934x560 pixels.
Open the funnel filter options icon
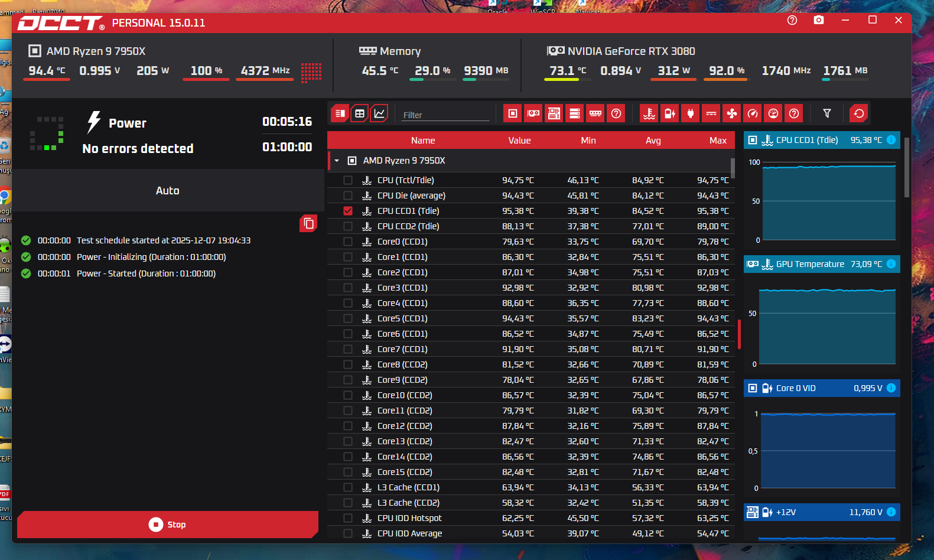[827, 113]
